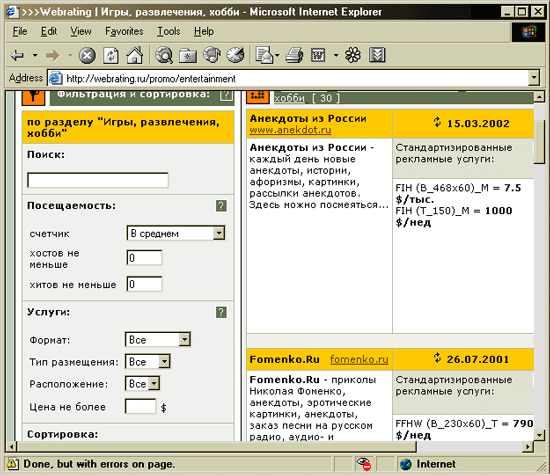Open the Back button history dropdown arrow
Image resolution: width=550 pixels, height=475 pixels.
click(35, 55)
